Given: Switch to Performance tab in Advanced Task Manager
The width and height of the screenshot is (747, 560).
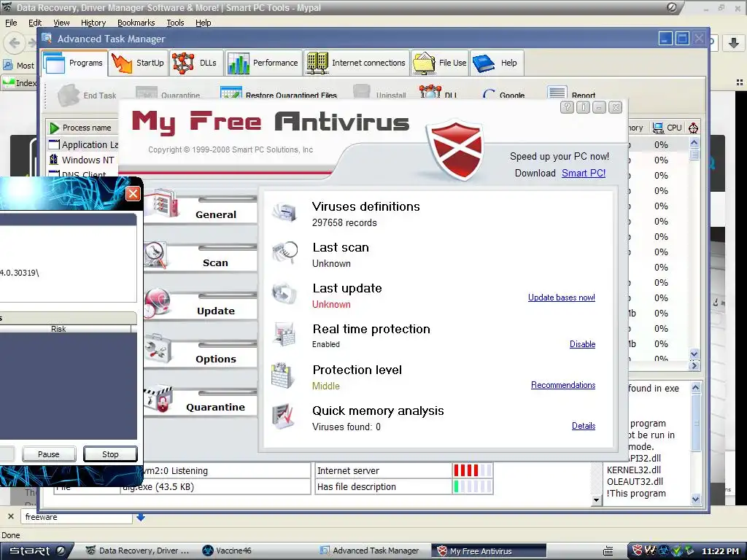Looking at the screenshot, I should (x=263, y=63).
